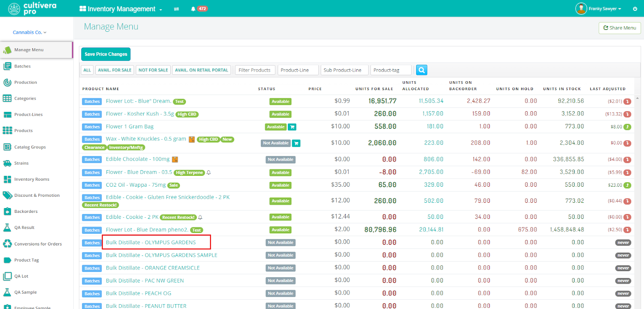Viewport: 644px width, 309px height.
Task: Toggle Available status on Flower - Kosher Kush row
Action: coord(281,114)
